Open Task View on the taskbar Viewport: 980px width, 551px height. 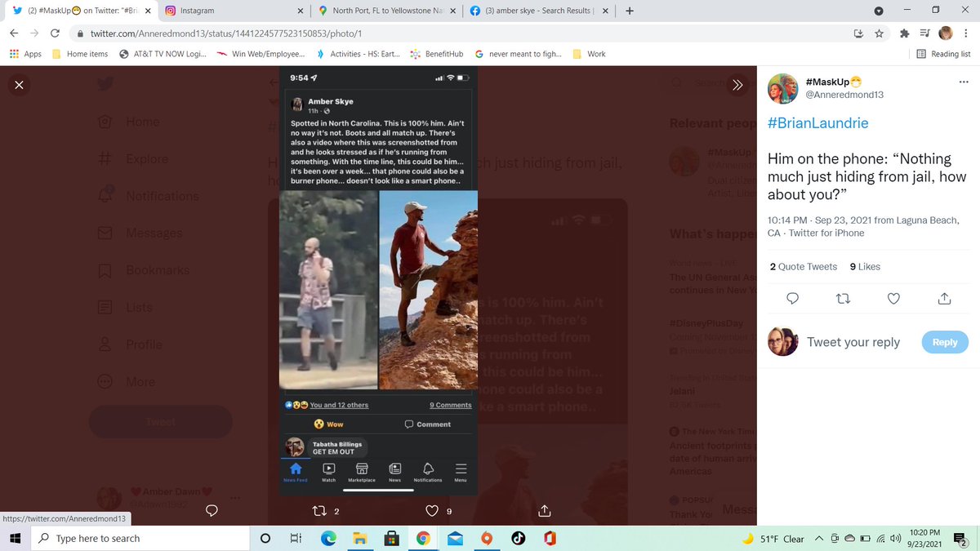click(x=296, y=538)
